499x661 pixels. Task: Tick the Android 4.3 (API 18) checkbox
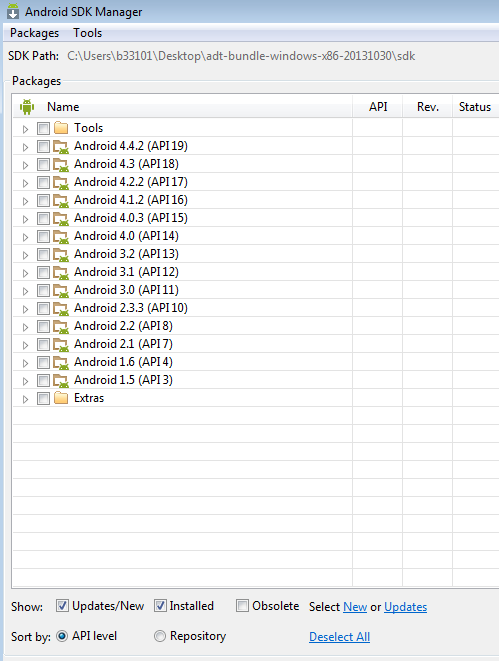coord(43,164)
